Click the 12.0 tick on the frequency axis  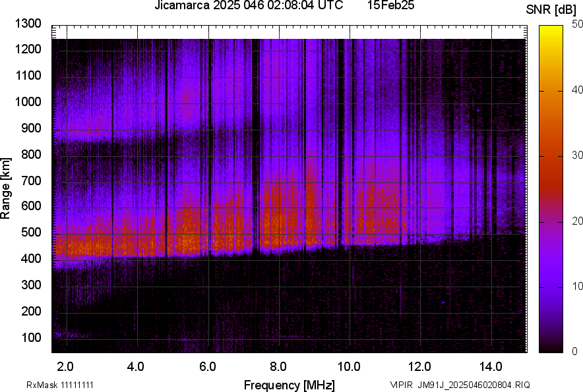[419, 366]
